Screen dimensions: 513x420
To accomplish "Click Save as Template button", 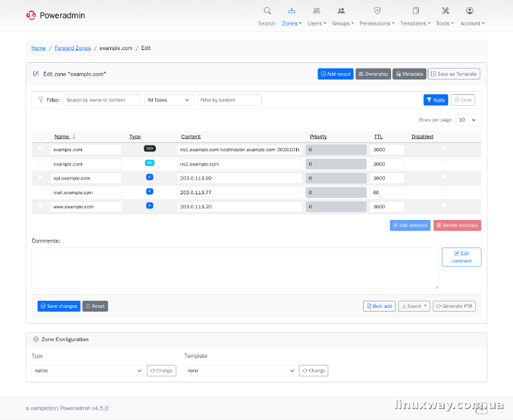I will [454, 74].
